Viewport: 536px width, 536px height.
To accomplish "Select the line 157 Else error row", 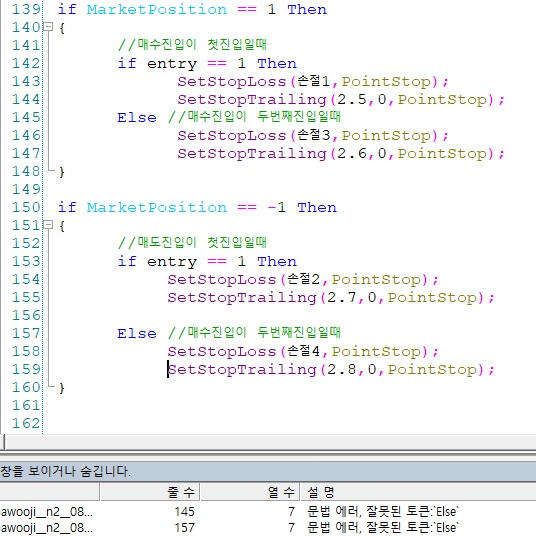I will pyautogui.click(x=268, y=527).
